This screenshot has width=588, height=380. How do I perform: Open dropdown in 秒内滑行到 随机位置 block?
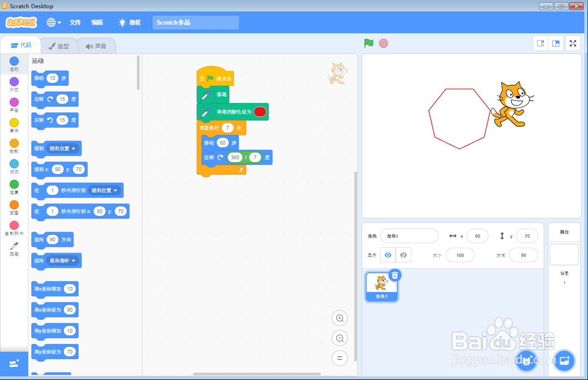pyautogui.click(x=105, y=190)
